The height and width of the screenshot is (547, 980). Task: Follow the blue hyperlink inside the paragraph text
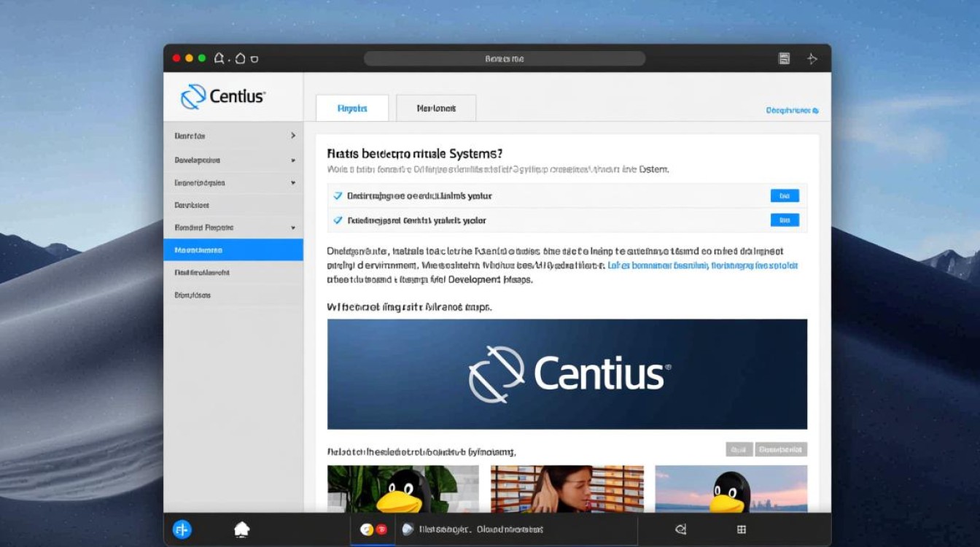(x=703, y=266)
